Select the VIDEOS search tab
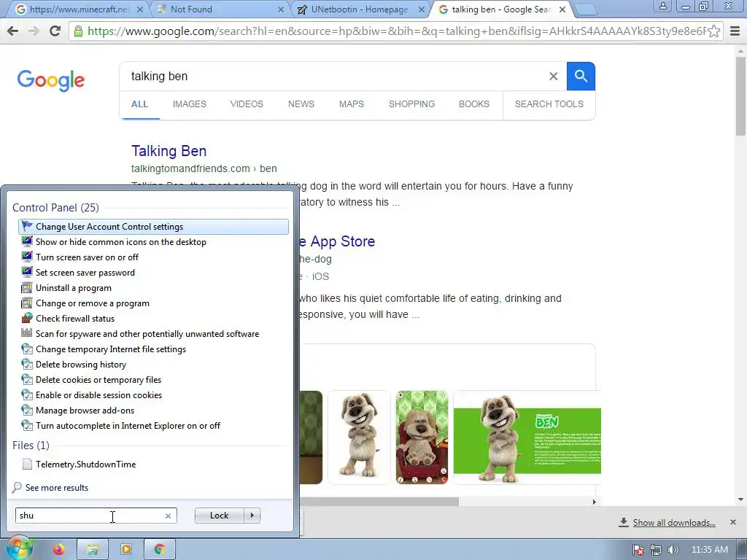This screenshot has width=747, height=560. pos(247,104)
